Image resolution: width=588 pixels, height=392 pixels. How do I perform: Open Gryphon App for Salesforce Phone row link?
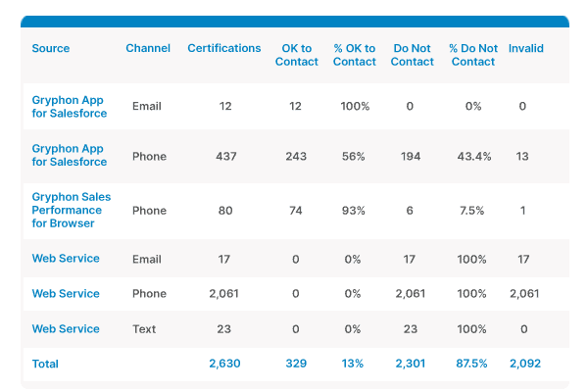70,155
